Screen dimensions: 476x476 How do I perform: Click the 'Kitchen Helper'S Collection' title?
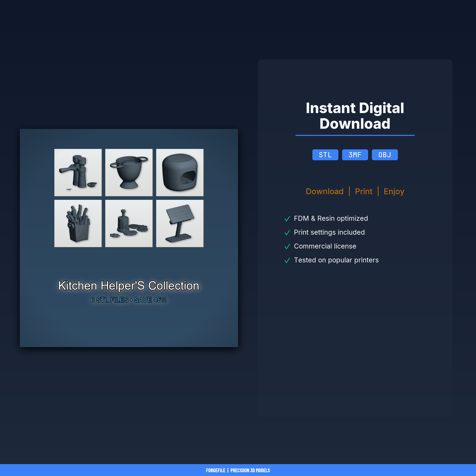click(129, 286)
